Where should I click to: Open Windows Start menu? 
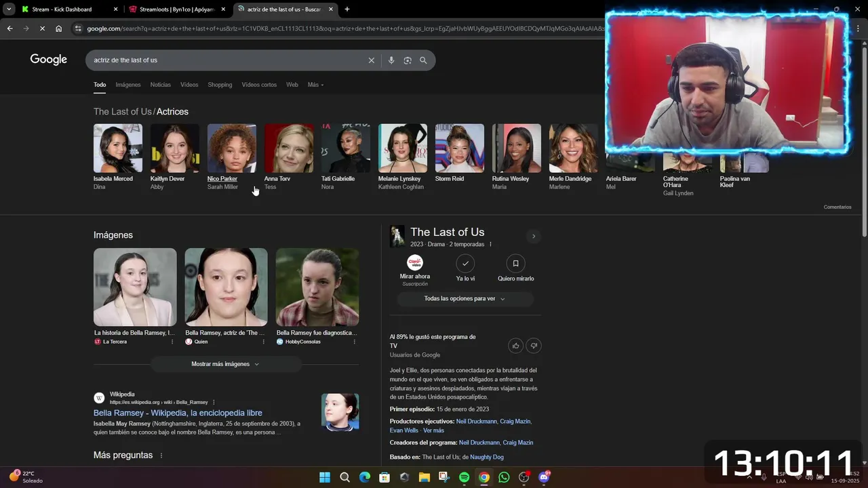pyautogui.click(x=325, y=477)
